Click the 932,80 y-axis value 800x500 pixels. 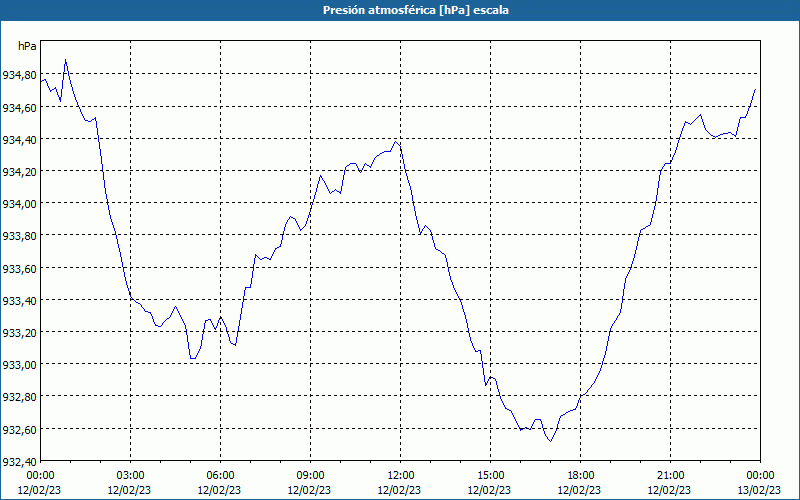click(x=19, y=397)
